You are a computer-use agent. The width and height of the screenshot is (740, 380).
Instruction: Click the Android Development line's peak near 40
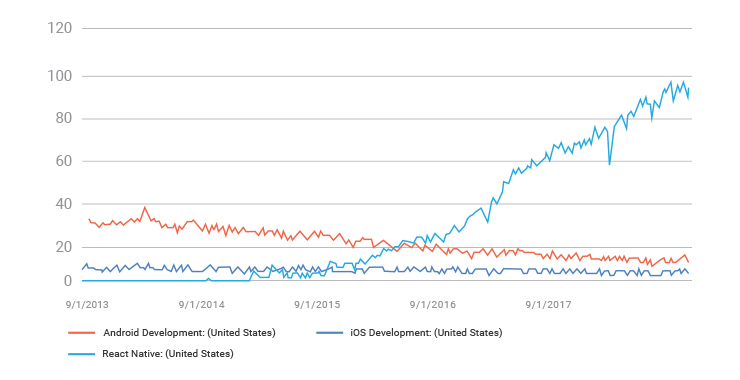pos(145,207)
